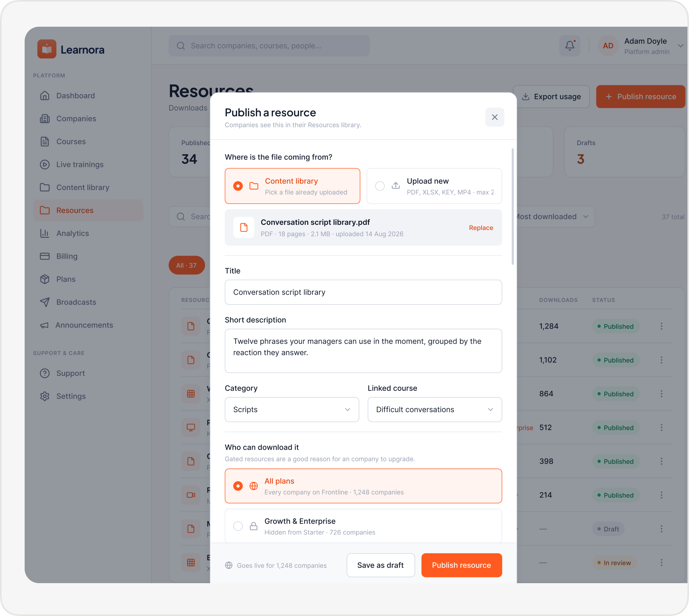Open three-dot menu for the Draft row
Viewport: 689px width, 616px height.
click(661, 529)
